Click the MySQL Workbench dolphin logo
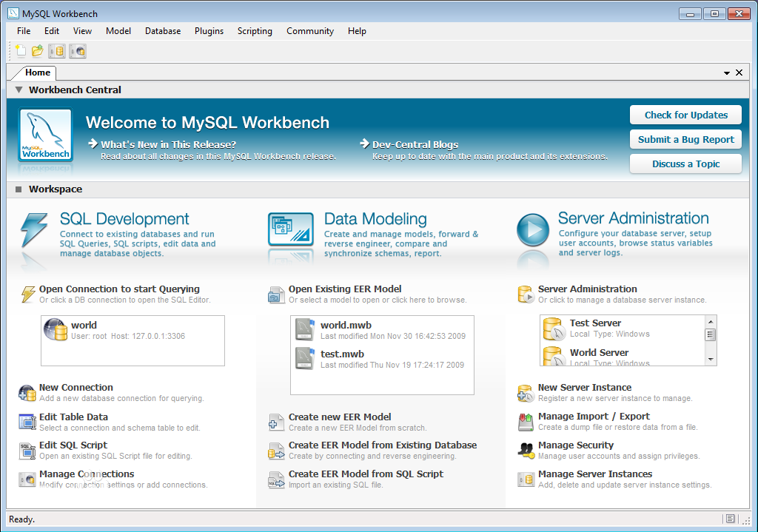758x532 pixels. [x=44, y=135]
